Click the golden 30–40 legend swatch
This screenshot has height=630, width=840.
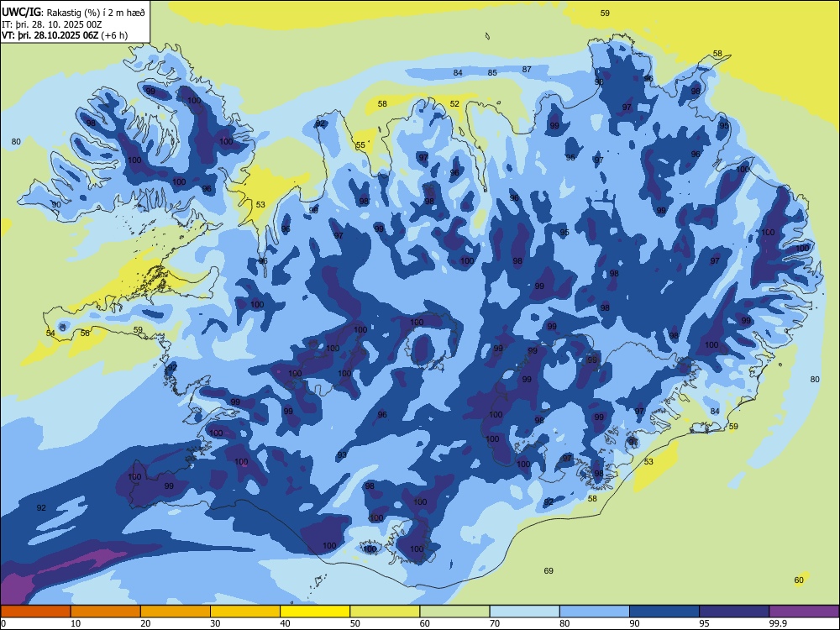(245, 612)
